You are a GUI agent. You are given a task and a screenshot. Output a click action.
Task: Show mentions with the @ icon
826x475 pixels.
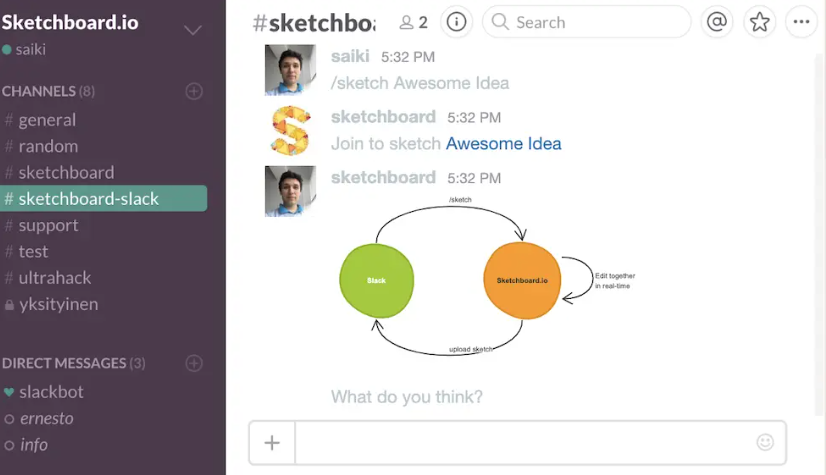click(716, 22)
